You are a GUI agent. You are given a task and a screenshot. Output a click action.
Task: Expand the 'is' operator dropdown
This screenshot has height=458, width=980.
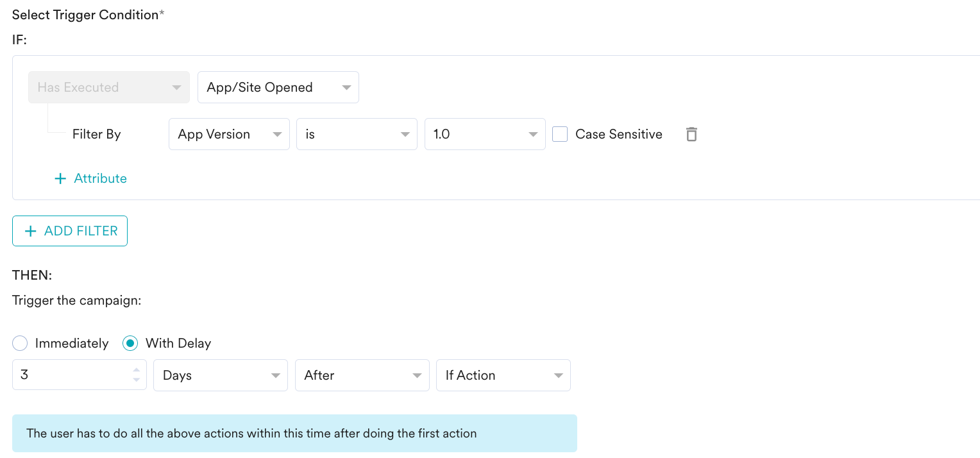357,134
